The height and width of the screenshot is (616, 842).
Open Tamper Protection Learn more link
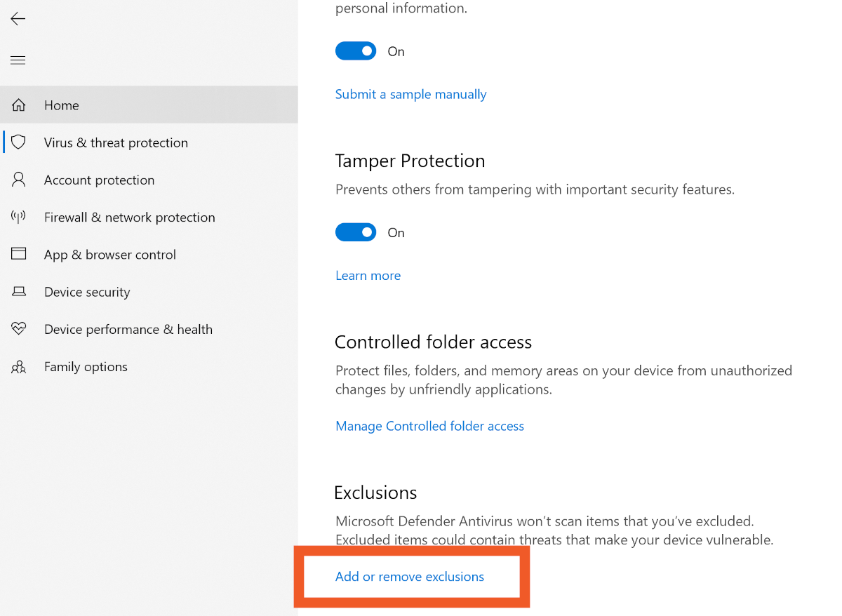click(368, 276)
